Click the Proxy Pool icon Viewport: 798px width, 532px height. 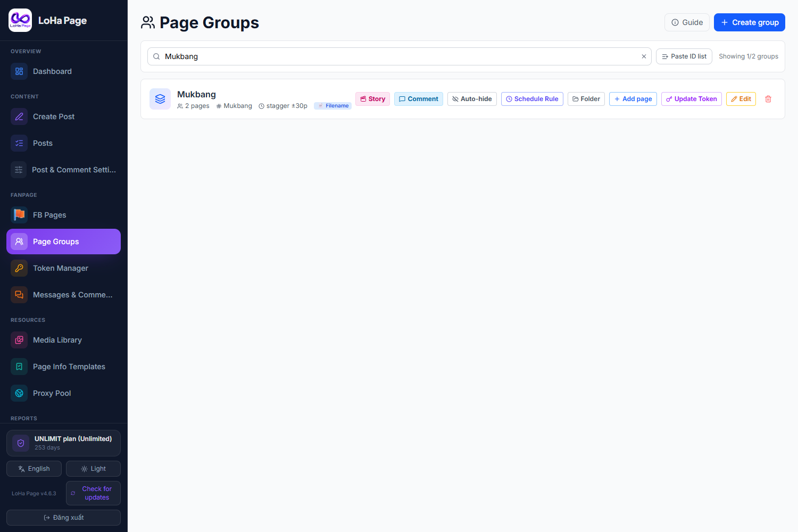click(x=19, y=393)
